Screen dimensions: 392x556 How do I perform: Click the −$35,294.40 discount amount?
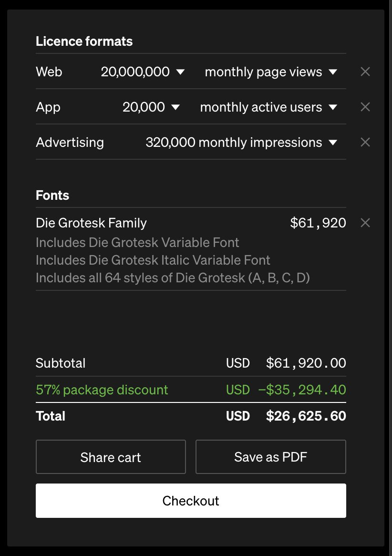pos(302,390)
